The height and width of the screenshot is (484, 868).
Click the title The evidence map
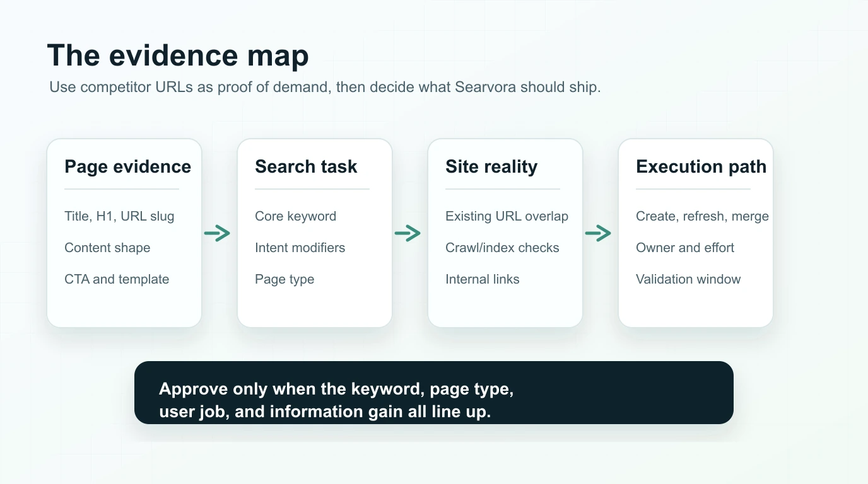pos(178,55)
